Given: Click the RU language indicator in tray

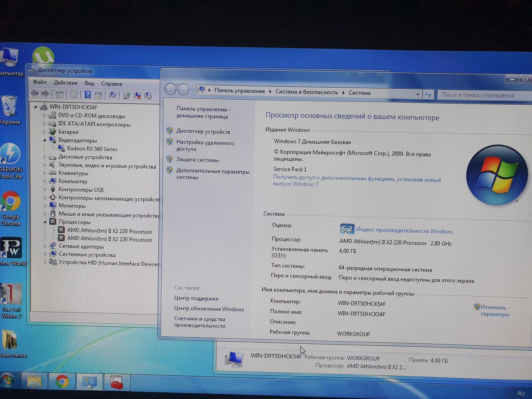Looking at the screenshot, I should [521, 393].
